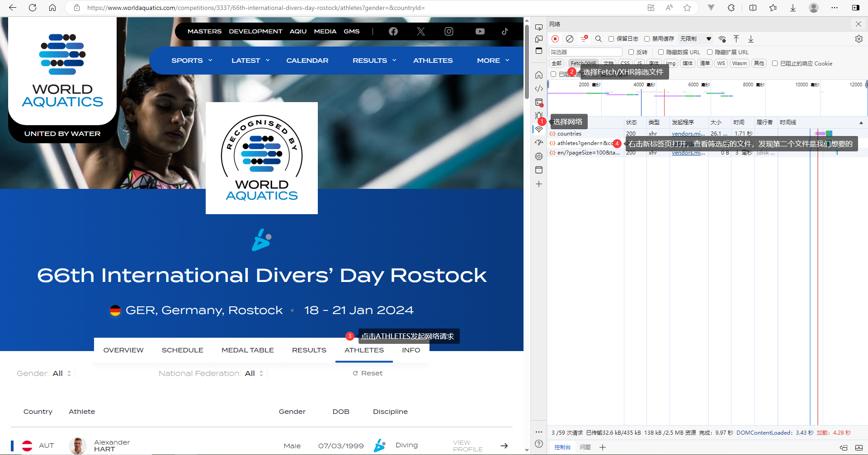The height and width of the screenshot is (455, 868).
Task: Open the countries request row
Action: [x=569, y=134]
